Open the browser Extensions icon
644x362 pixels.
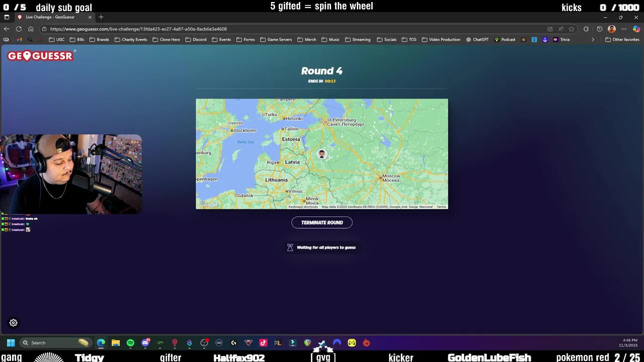coord(586,29)
